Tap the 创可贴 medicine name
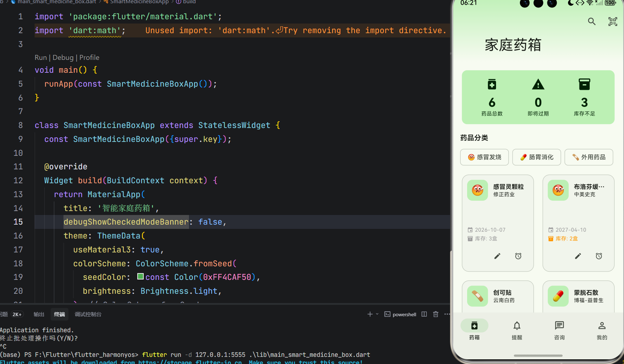This screenshot has height=364, width=624. click(x=502, y=293)
